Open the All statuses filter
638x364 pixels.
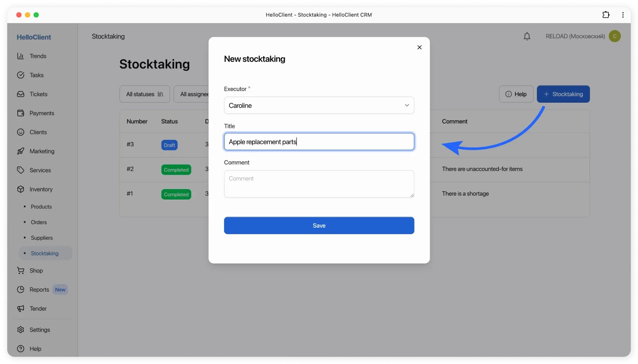[144, 94]
